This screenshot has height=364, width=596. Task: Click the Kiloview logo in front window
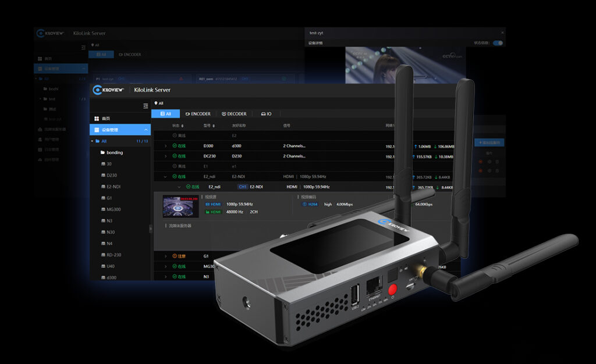(108, 90)
